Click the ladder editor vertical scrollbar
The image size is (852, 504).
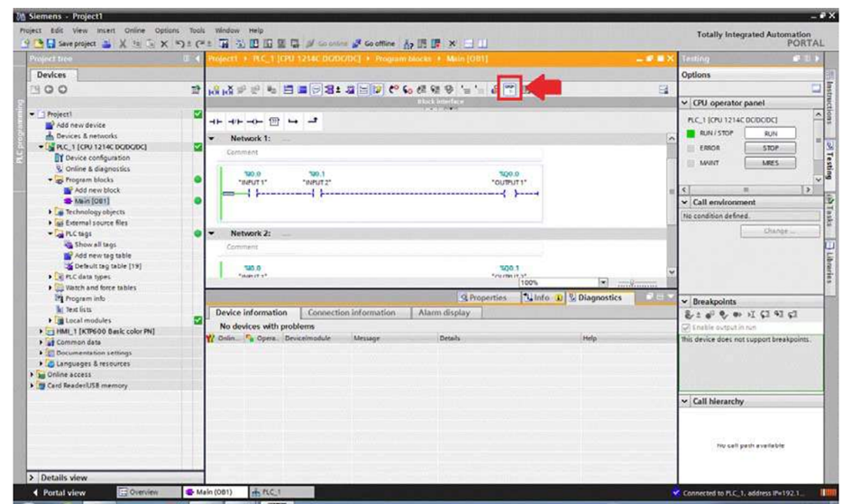[672, 206]
